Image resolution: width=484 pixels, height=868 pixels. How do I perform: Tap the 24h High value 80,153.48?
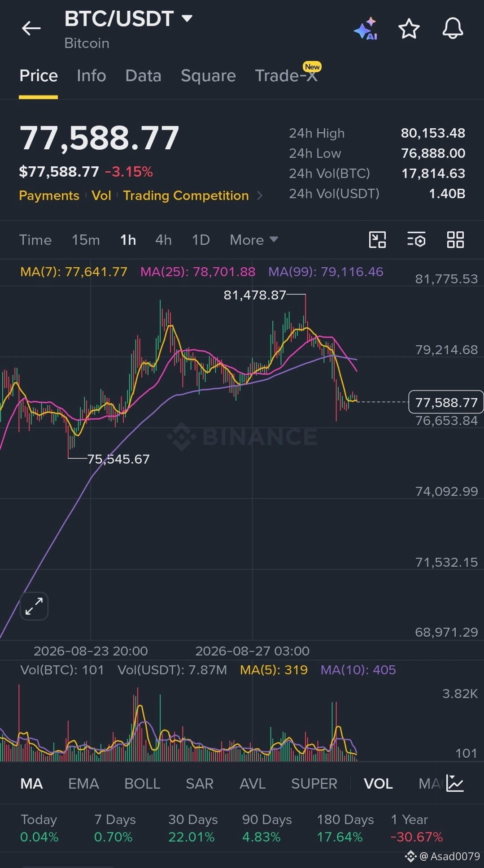[433, 133]
